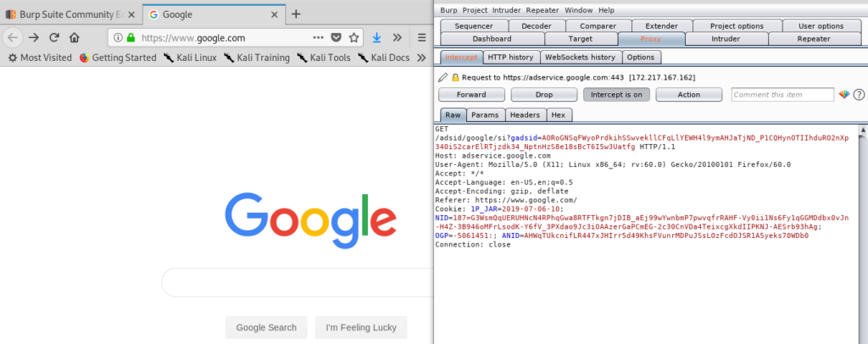Open the Window menu in Burp
Screen dimensions: 868x344
click(x=578, y=10)
